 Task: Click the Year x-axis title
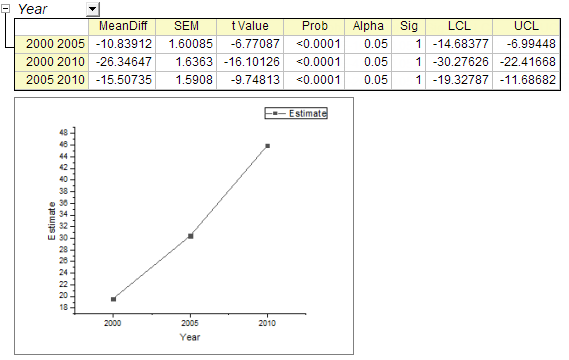(190, 337)
